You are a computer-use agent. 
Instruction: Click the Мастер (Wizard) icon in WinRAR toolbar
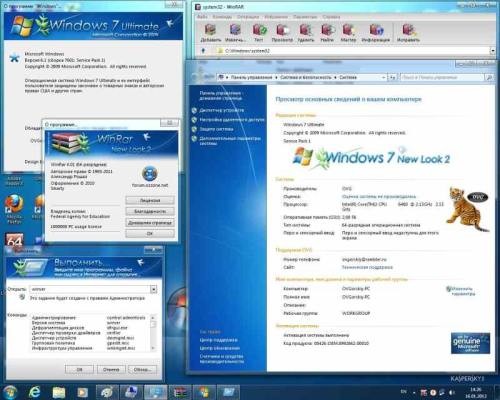click(348, 33)
